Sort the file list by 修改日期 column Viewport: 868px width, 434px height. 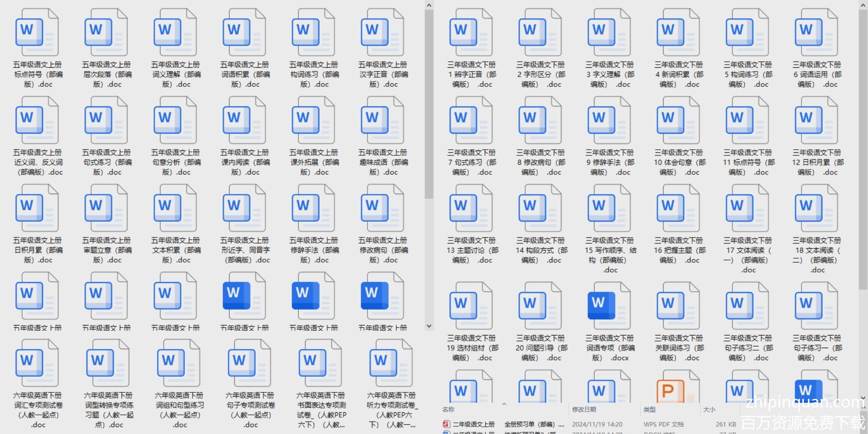584,409
